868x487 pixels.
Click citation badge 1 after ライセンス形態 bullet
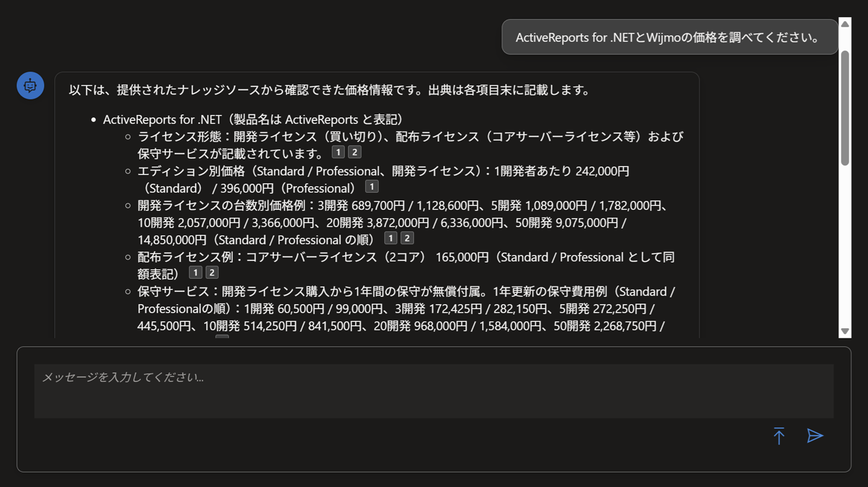tap(338, 152)
